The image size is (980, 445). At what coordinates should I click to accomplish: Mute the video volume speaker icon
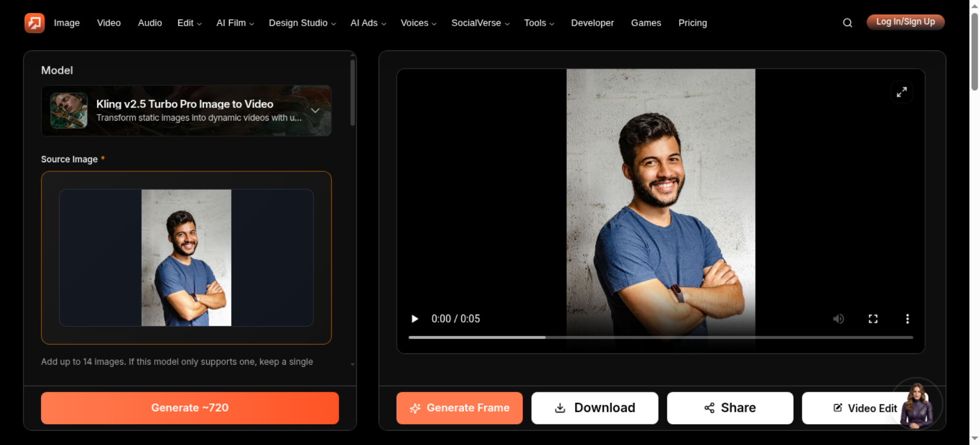point(838,319)
